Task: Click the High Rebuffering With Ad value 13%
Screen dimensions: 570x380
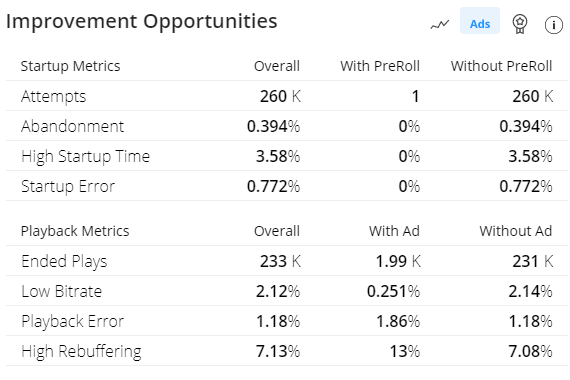Action: [x=405, y=351]
